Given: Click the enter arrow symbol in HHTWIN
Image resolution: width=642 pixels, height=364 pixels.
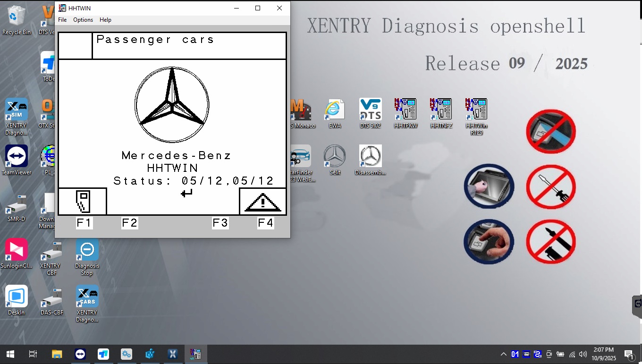Looking at the screenshot, I should pyautogui.click(x=187, y=193).
